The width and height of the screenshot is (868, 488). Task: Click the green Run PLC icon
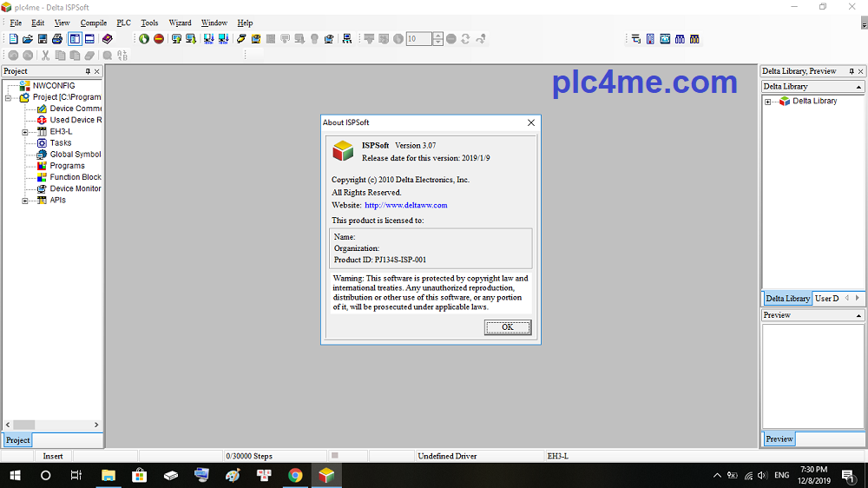[144, 39]
